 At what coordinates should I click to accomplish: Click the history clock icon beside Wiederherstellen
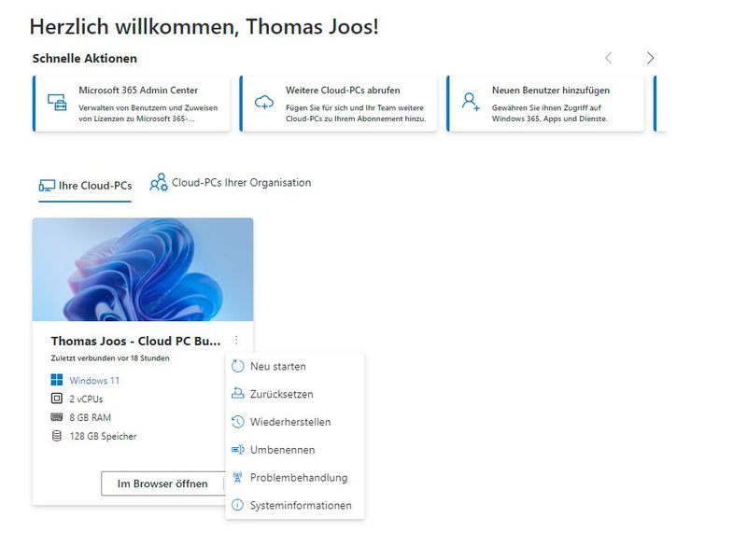coord(237,422)
